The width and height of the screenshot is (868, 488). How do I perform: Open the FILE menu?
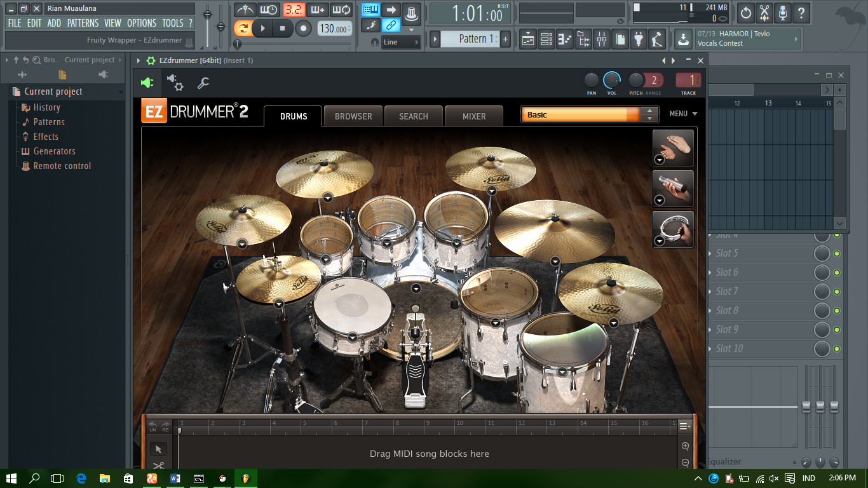point(15,23)
